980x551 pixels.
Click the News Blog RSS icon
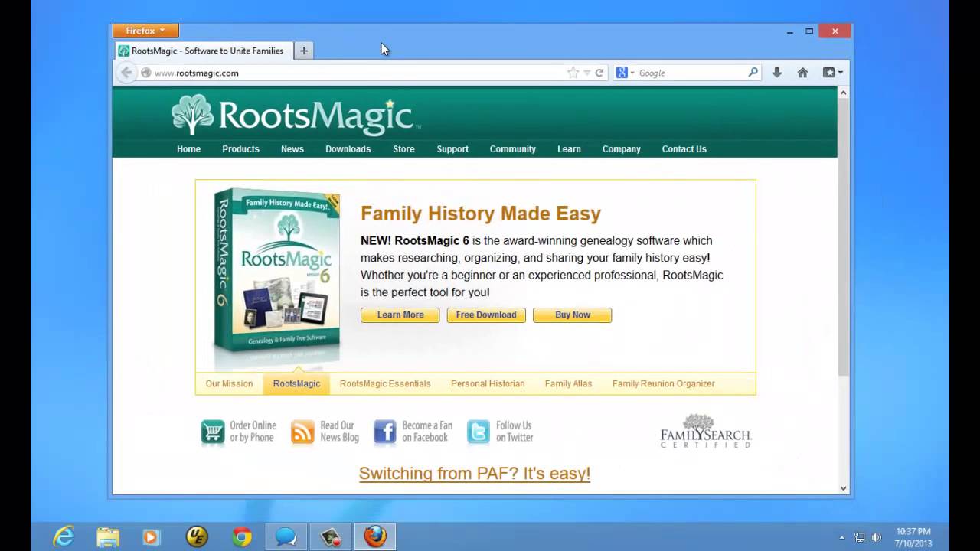tap(302, 432)
